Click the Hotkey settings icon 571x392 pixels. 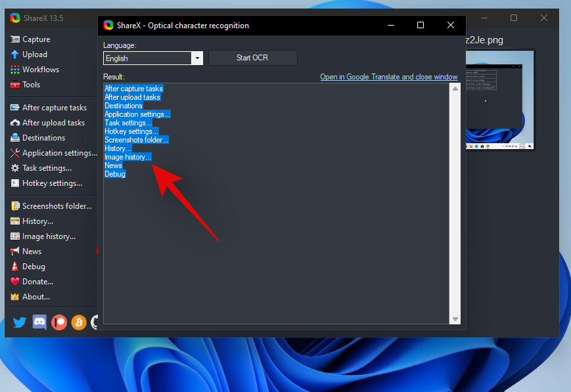(15, 183)
